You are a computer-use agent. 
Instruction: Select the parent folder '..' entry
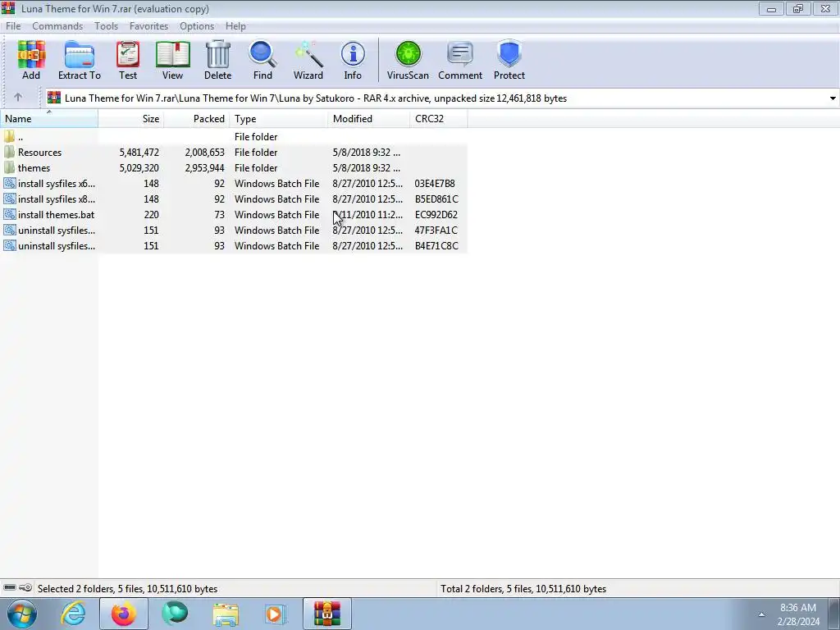(x=21, y=137)
